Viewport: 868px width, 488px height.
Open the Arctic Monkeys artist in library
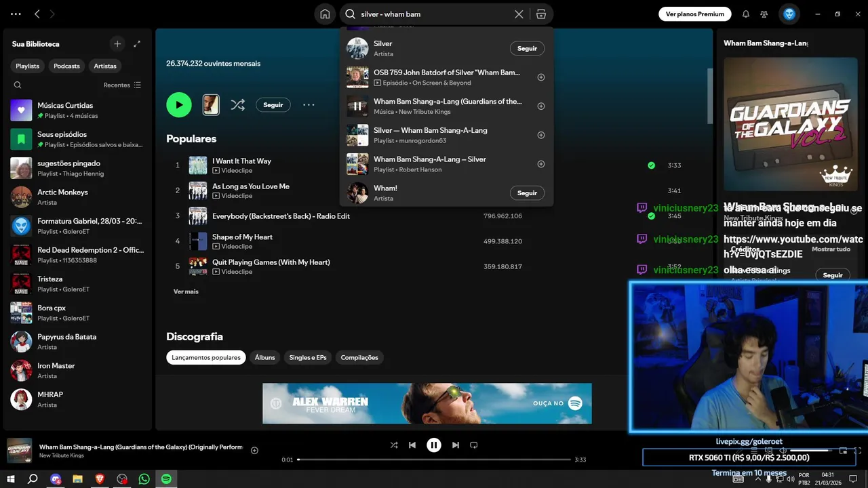point(77,197)
